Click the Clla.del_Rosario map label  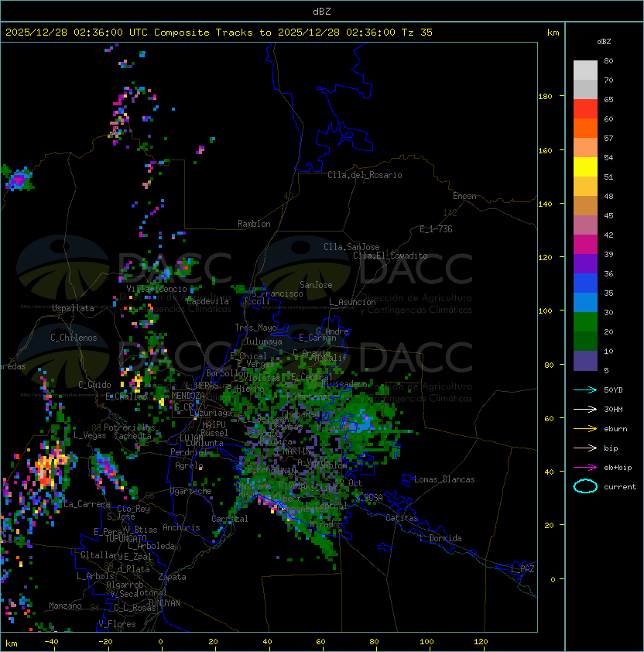(365, 175)
